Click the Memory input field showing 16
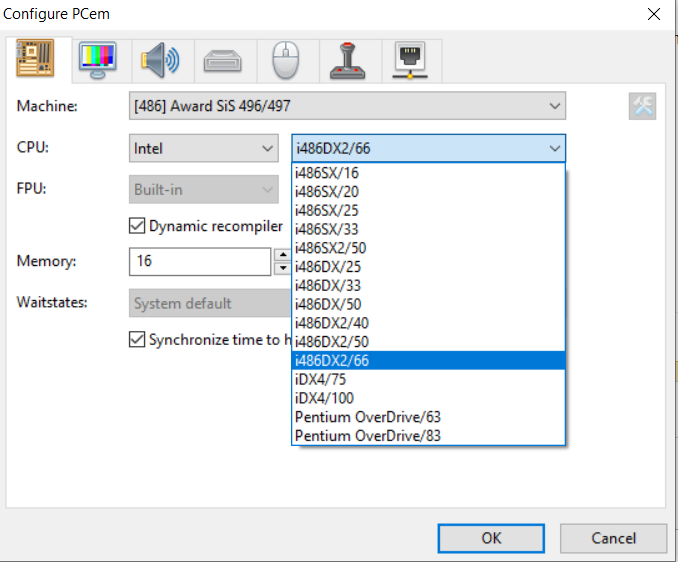 point(200,262)
